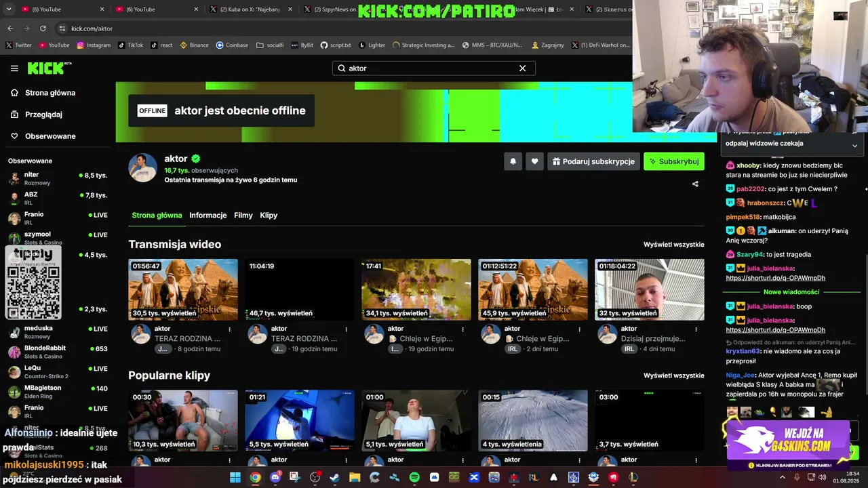Screen dimensions: 868x488
Task: Jump to Nowe wiadomości in chat
Action: coord(791,292)
